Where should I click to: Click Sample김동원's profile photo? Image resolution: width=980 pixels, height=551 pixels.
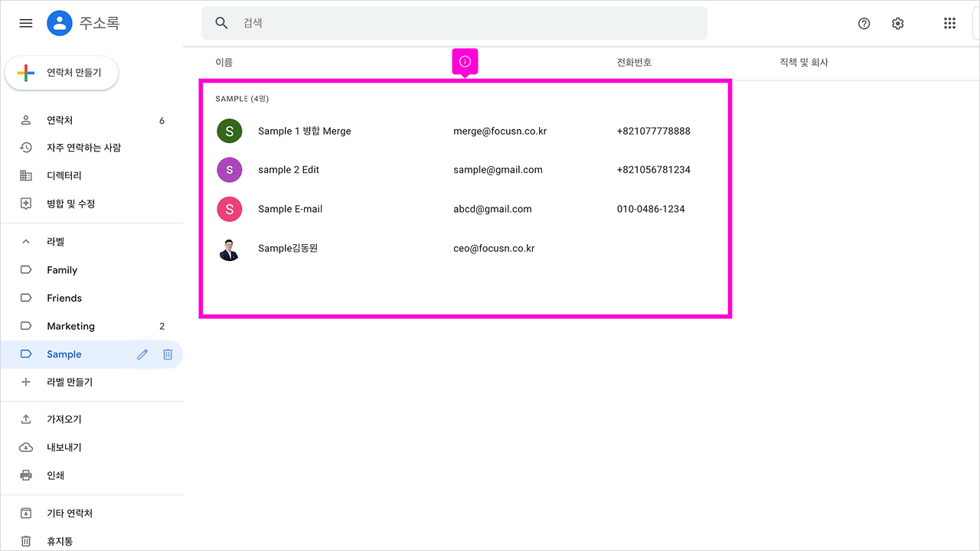pyautogui.click(x=230, y=248)
